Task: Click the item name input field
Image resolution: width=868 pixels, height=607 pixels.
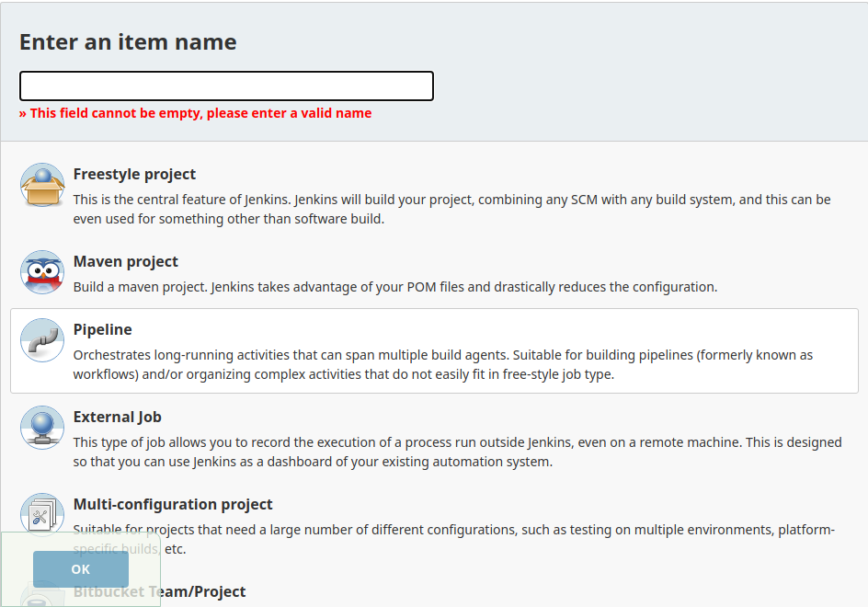Action: click(x=226, y=86)
